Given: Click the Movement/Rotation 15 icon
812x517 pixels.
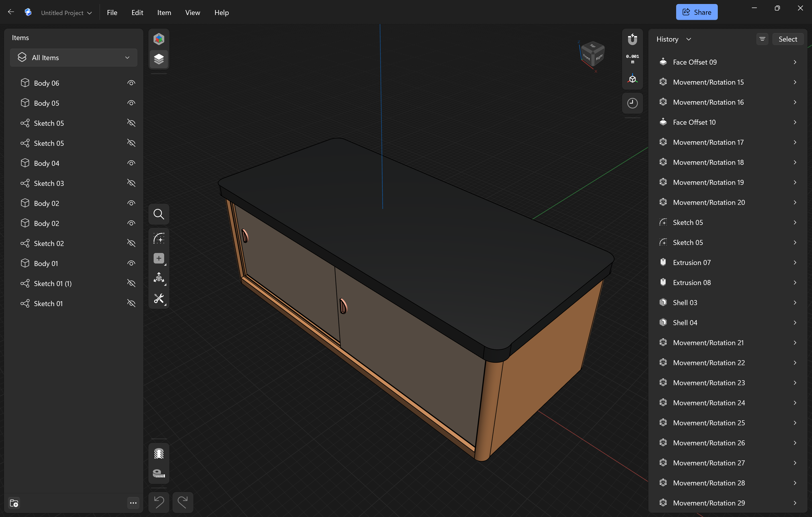Looking at the screenshot, I should coord(663,82).
